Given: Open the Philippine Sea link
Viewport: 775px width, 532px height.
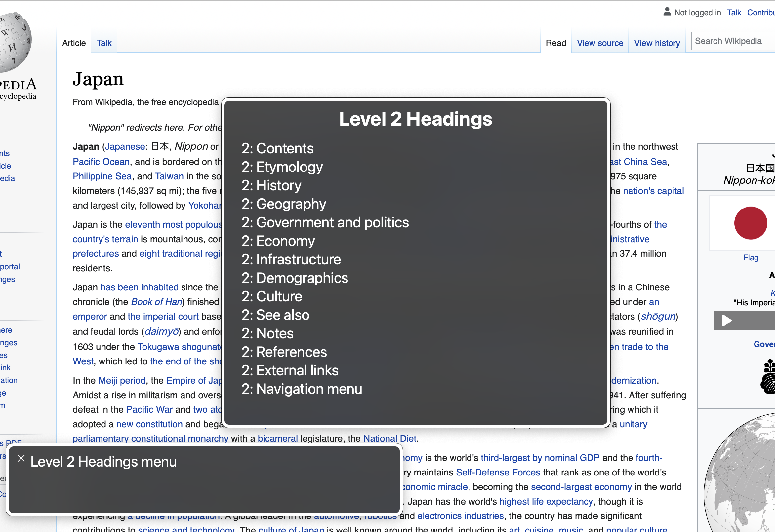Looking at the screenshot, I should tap(102, 176).
